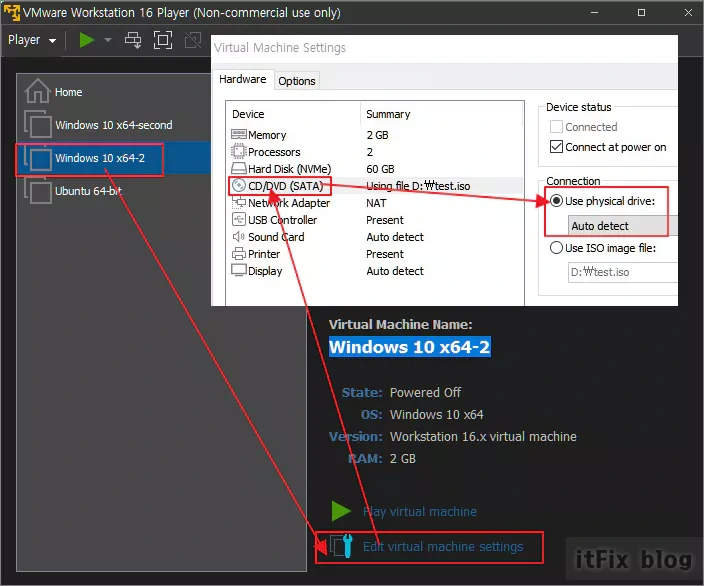The image size is (704, 586).
Task: Click the Network Adapter icon
Action: click(238, 203)
